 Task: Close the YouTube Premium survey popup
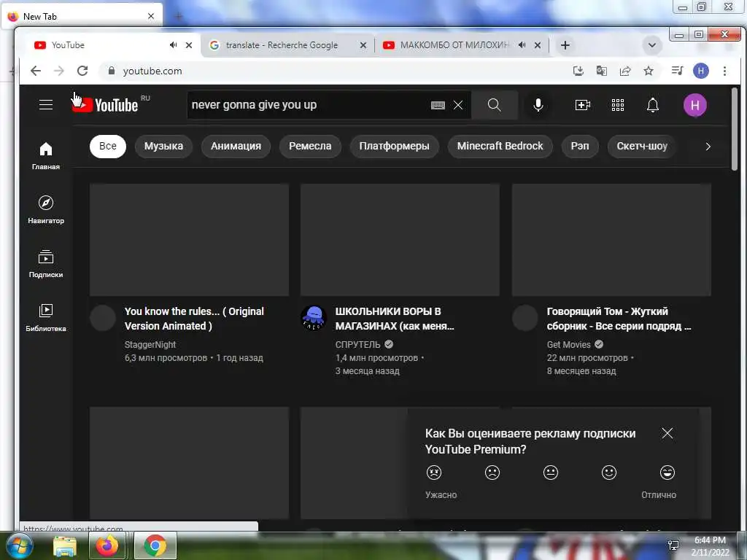point(667,433)
